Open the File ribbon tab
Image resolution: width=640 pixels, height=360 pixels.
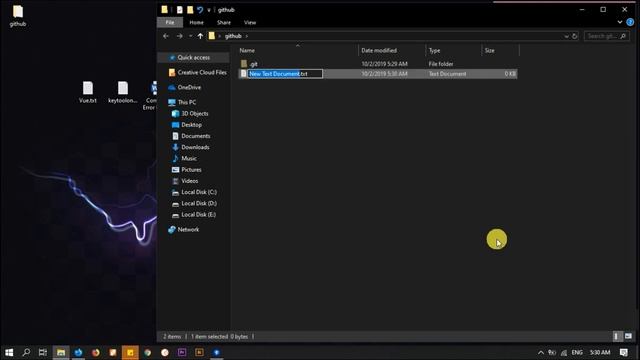pos(170,22)
